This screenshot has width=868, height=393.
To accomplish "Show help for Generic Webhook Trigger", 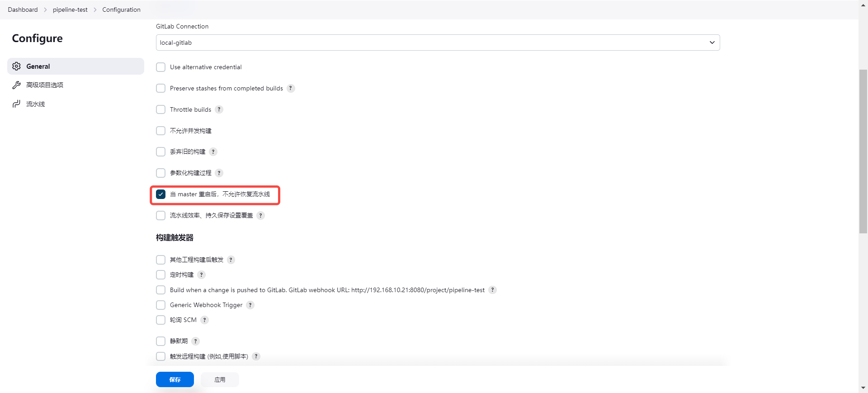I will (250, 305).
